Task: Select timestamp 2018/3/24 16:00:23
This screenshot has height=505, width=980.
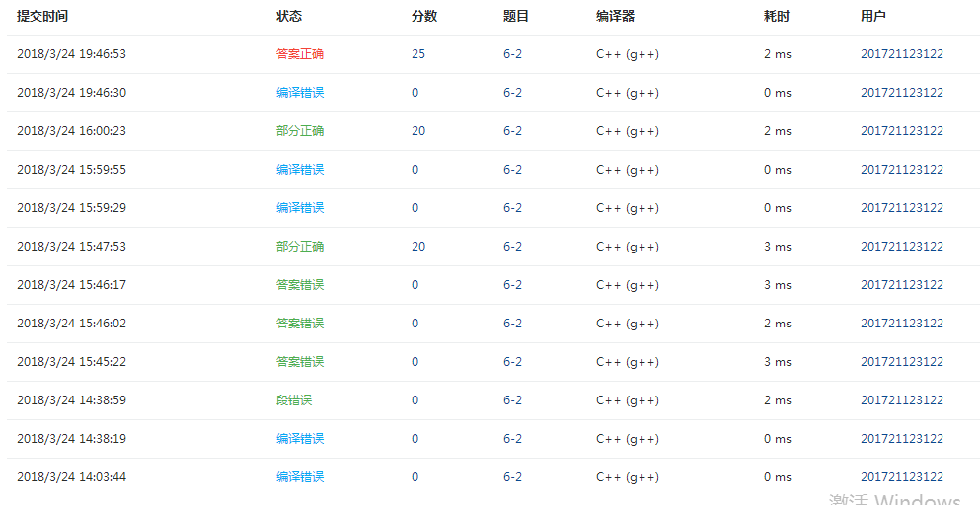Action: tap(71, 131)
